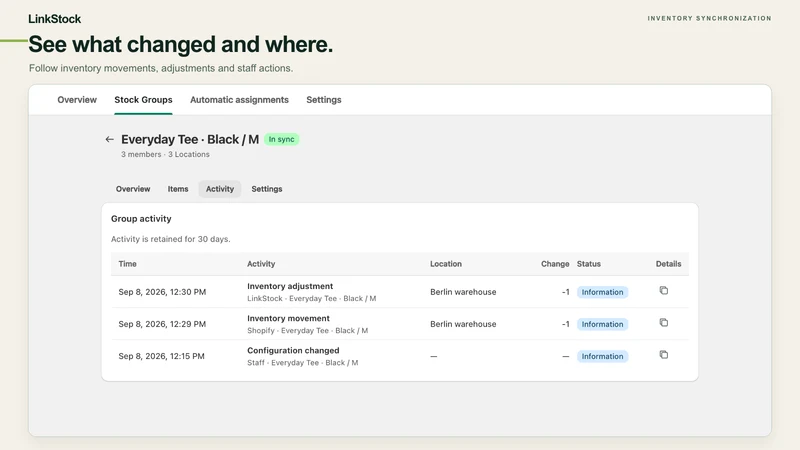Viewport: 800px width, 450px height.
Task: Go to the top Settings tab
Action: point(324,100)
